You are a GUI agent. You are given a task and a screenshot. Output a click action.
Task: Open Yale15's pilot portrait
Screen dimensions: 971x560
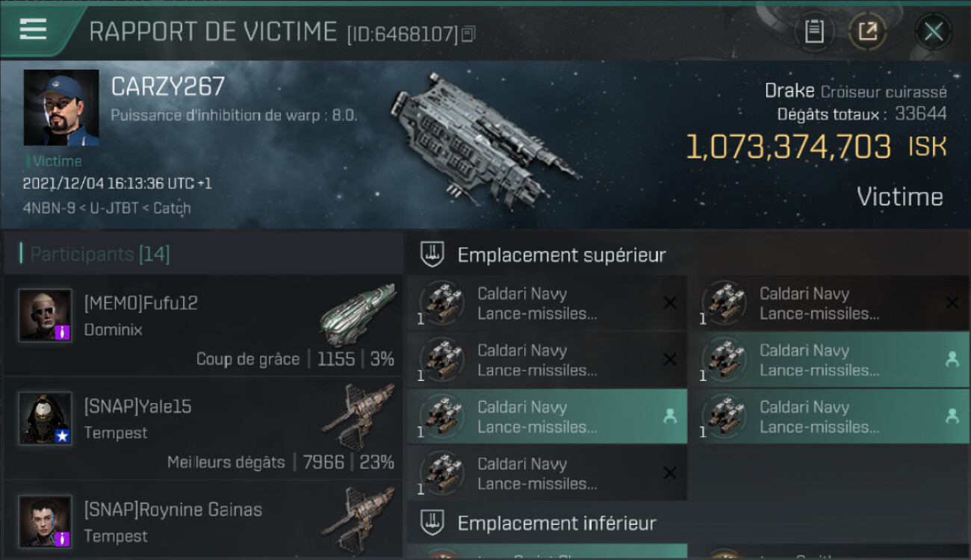coord(46,418)
